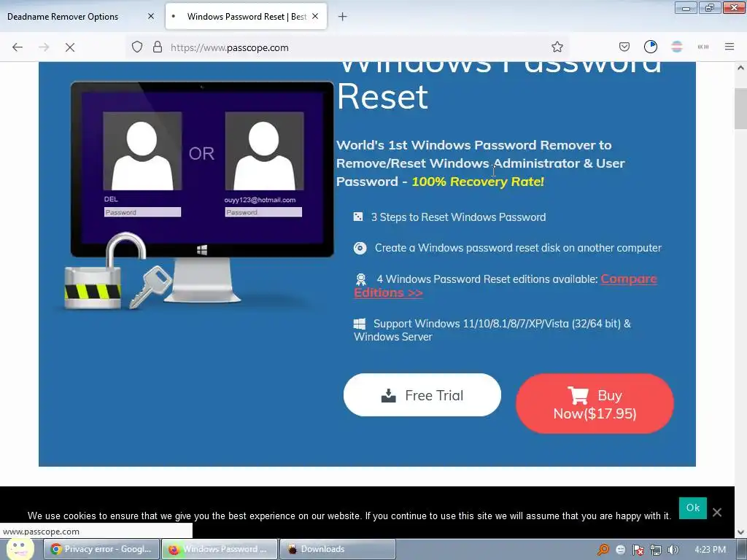Click the scrollbar up arrow

pyautogui.click(x=740, y=68)
